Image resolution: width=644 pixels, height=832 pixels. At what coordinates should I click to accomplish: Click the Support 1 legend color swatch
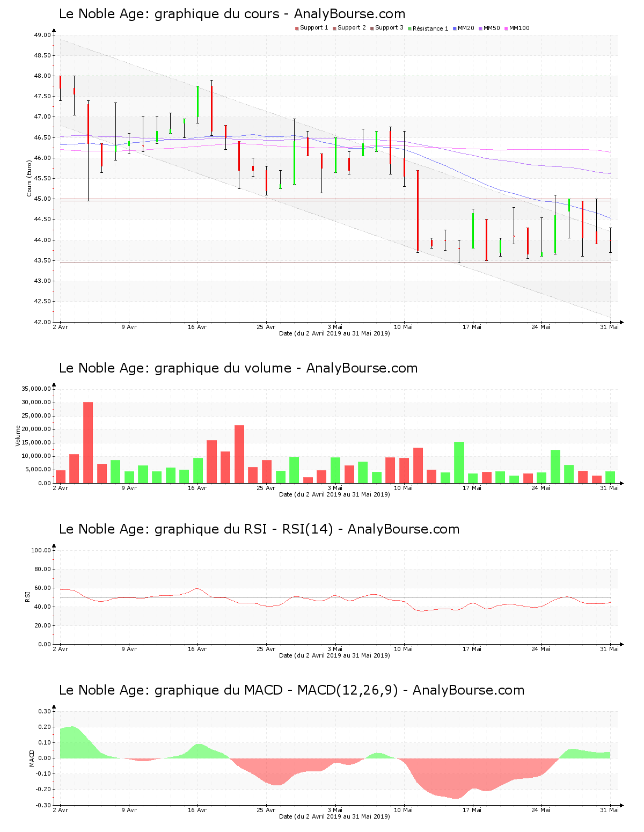click(297, 28)
